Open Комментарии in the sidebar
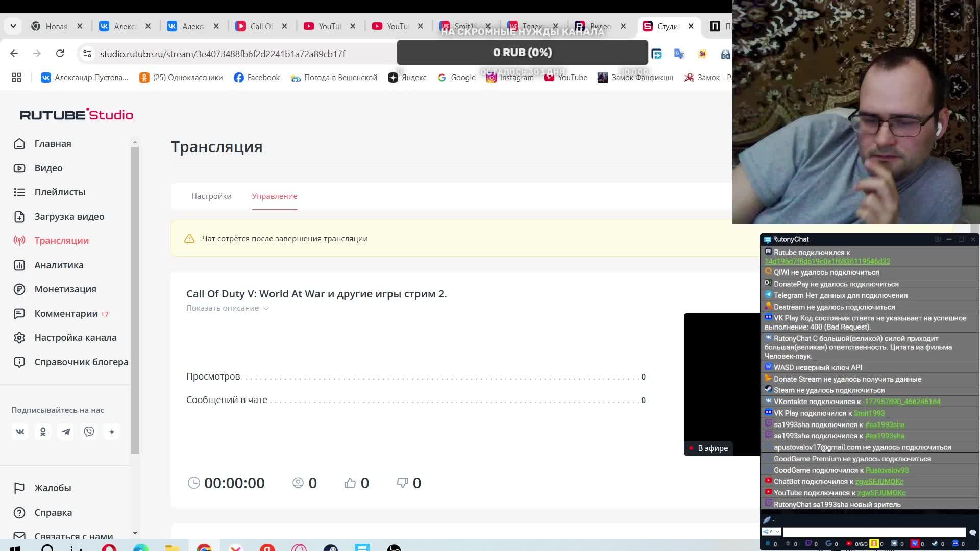 pyautogui.click(x=66, y=313)
